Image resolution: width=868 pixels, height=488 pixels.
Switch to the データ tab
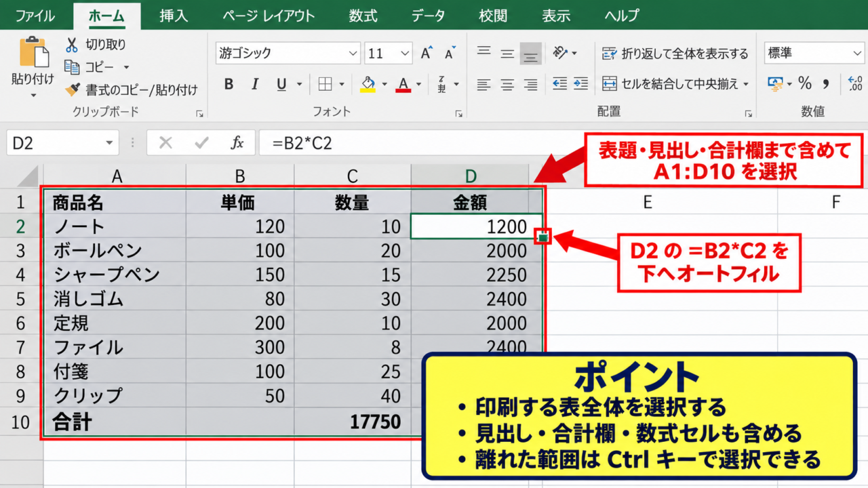click(x=429, y=16)
